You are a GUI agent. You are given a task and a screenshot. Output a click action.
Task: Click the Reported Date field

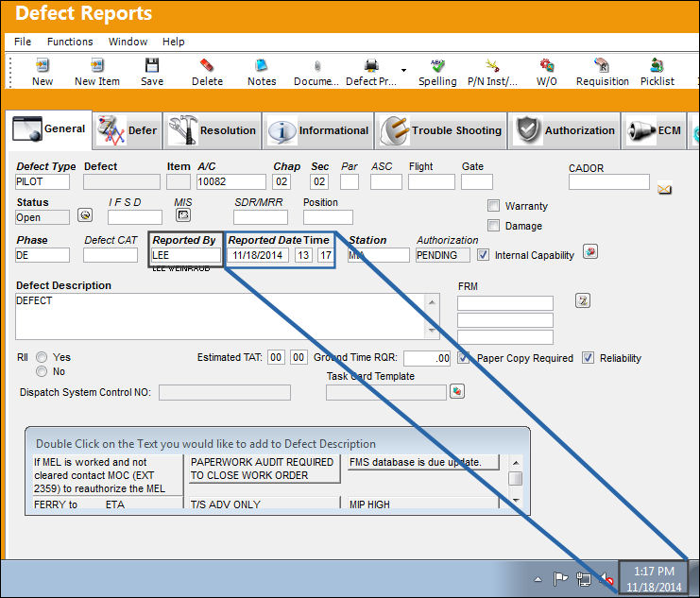258,255
